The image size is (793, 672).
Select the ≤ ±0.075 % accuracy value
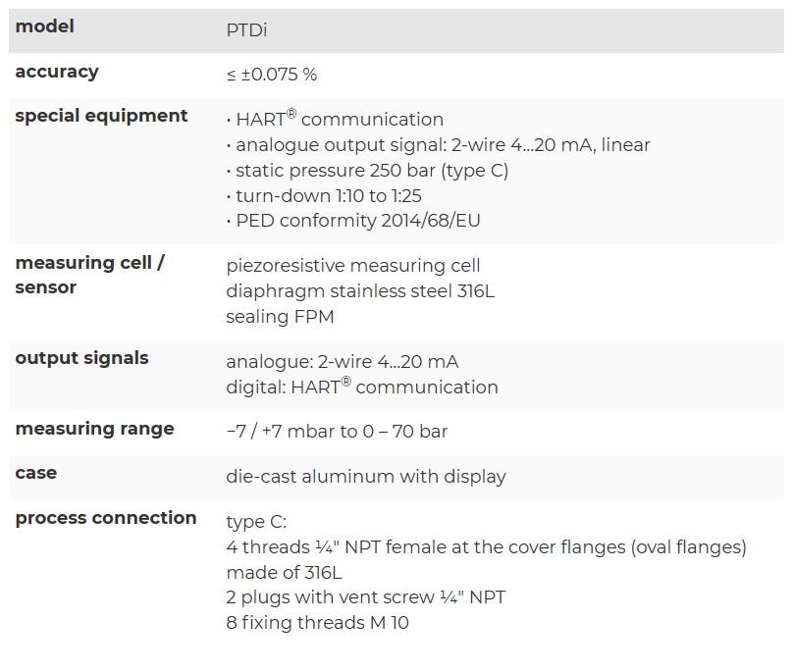click(271, 75)
